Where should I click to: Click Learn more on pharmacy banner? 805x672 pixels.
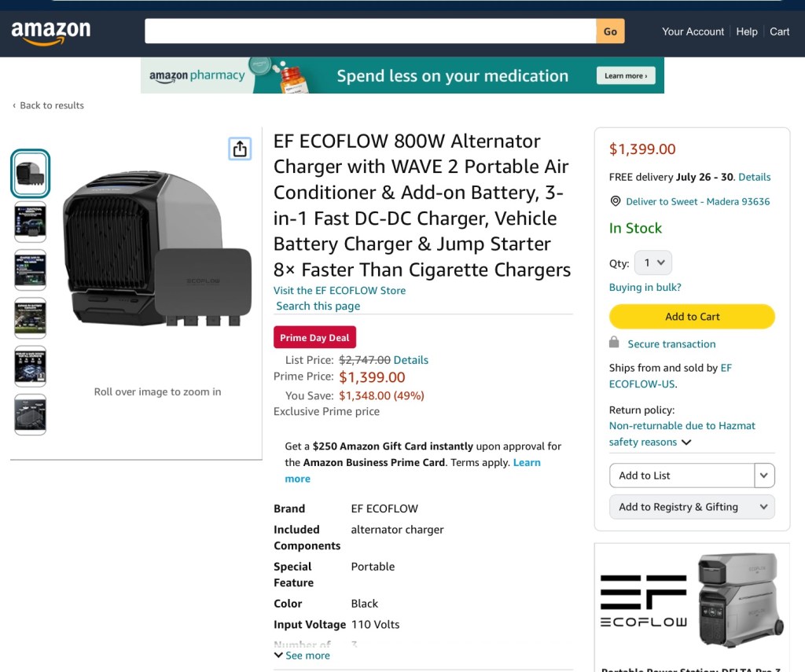point(626,76)
